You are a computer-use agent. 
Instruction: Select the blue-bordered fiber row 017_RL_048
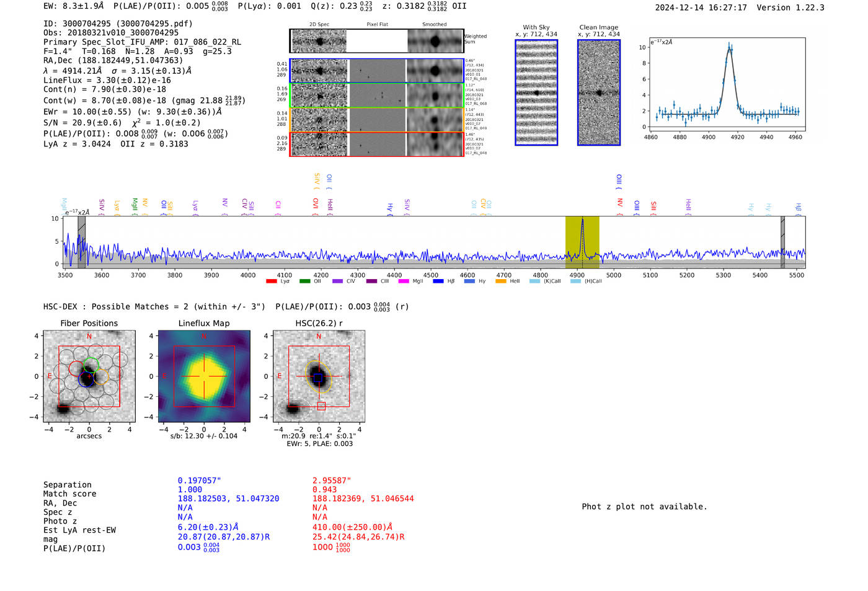pos(376,71)
